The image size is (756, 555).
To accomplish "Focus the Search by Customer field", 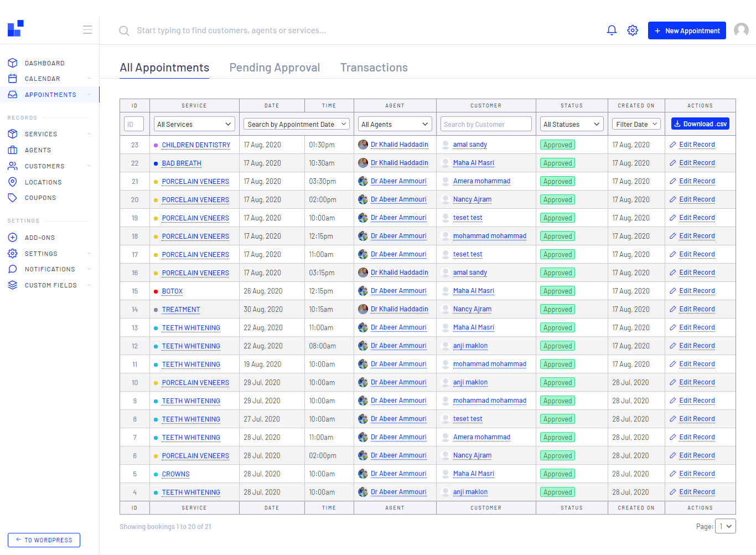I will click(486, 125).
